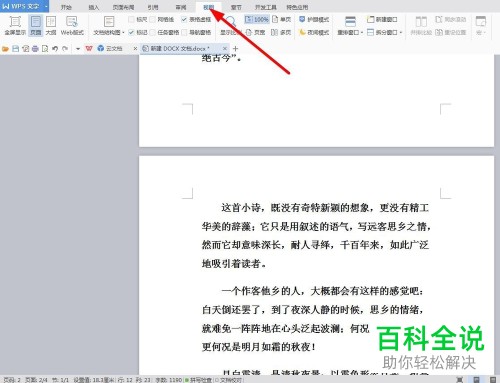
Task: Click word count 字数: 1190 in status bar
Action: pyautogui.click(x=169, y=380)
